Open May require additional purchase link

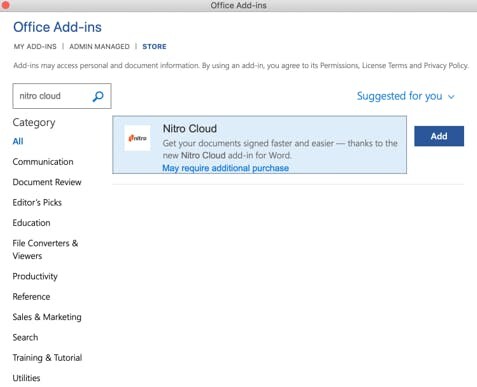pyautogui.click(x=225, y=168)
